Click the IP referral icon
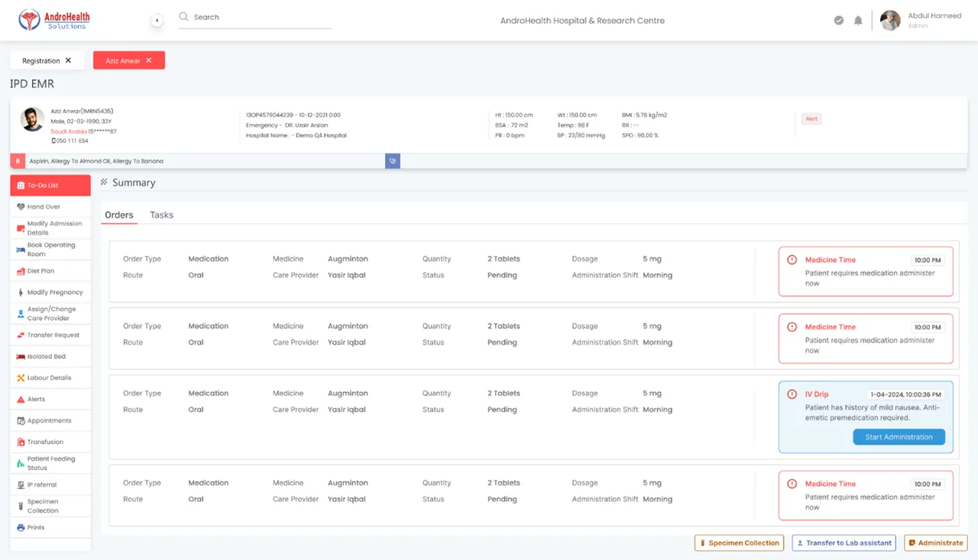Image resolution: width=978 pixels, height=560 pixels. [21, 485]
